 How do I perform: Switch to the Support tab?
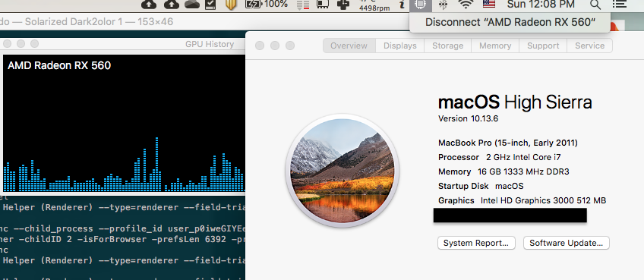tap(543, 46)
